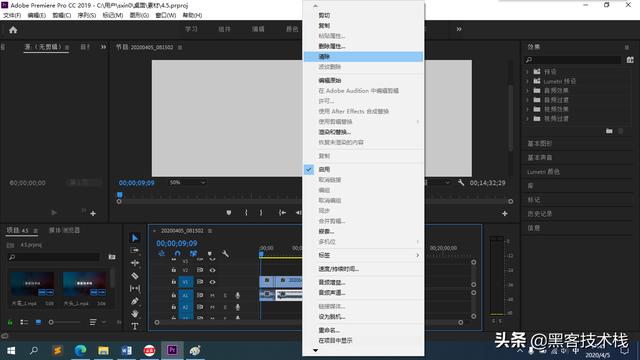Enable voice-over record on track A1
This screenshot has width=640, height=360.
(x=238, y=295)
